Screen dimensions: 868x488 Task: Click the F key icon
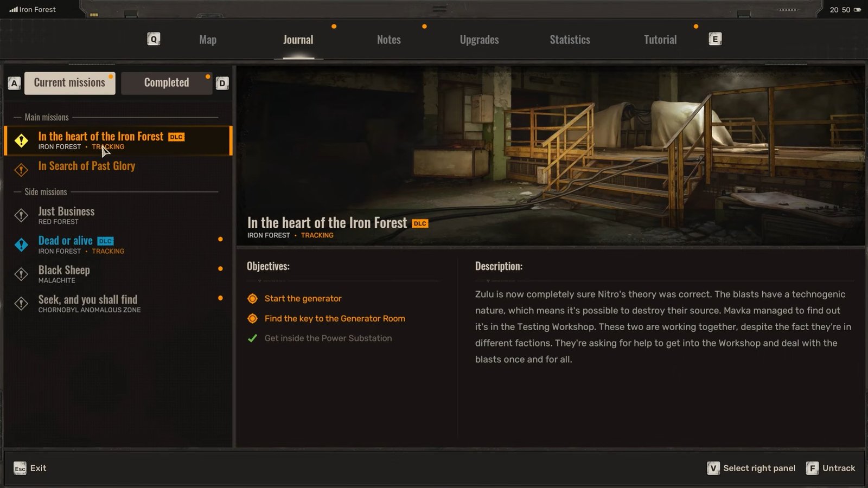tap(812, 468)
